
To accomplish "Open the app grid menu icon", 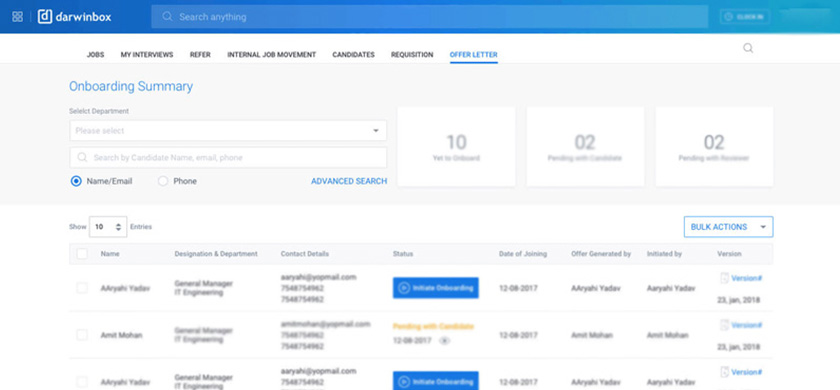I will coord(17,17).
